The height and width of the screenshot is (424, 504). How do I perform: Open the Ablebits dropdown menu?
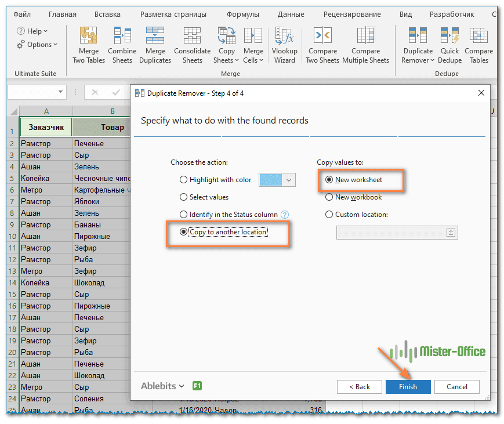click(x=162, y=386)
